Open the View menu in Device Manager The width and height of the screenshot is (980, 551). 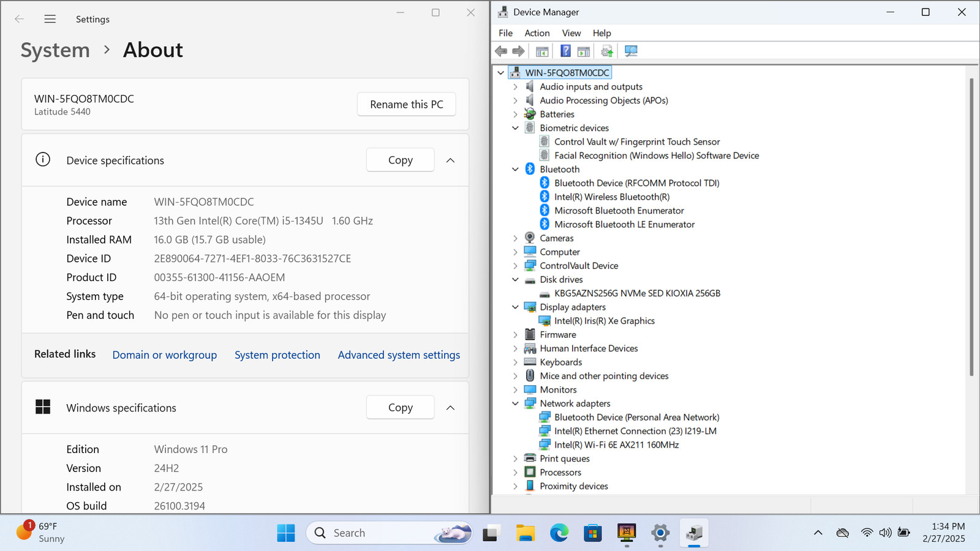pyautogui.click(x=571, y=33)
